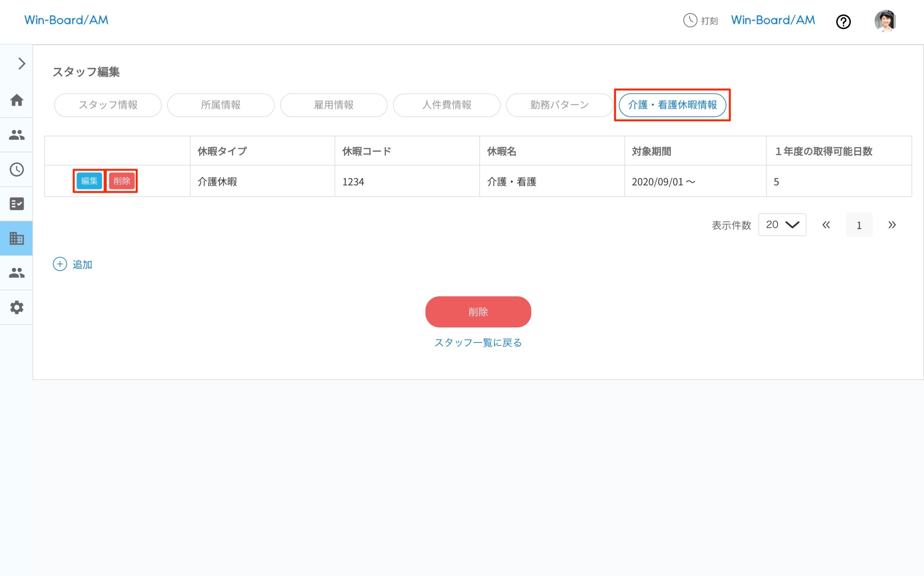Select the highlighted company/building icon

click(x=16, y=238)
